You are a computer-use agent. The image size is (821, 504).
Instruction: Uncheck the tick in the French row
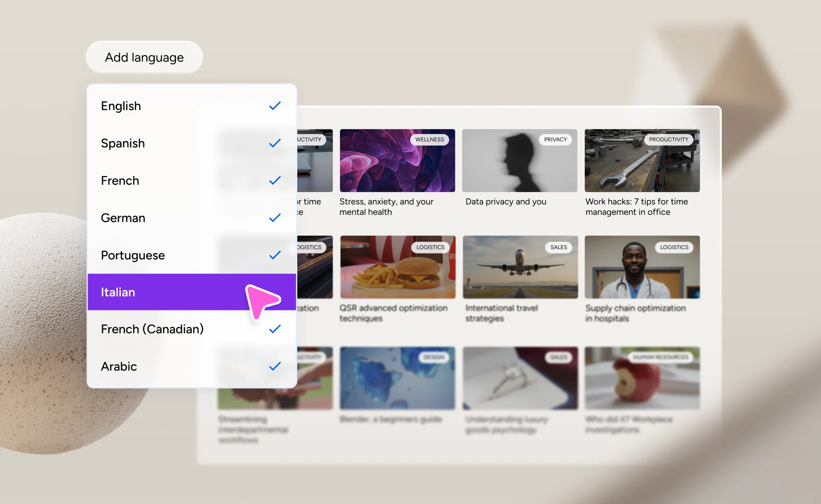275,180
